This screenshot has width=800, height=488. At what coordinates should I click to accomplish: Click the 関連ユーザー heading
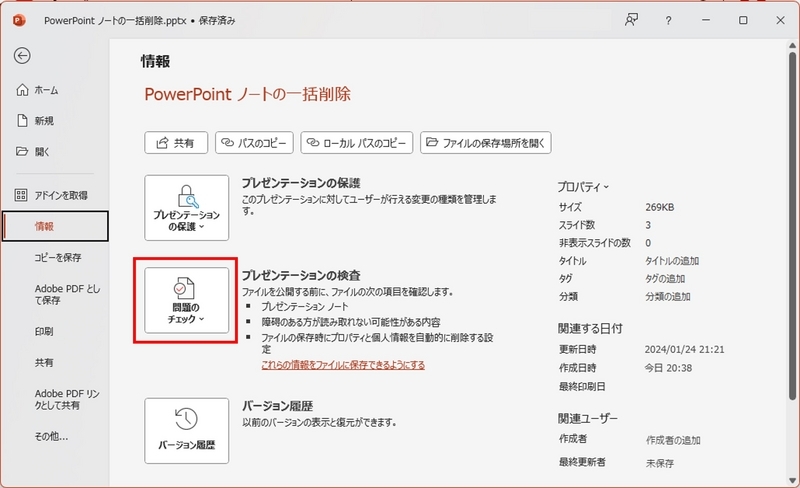[587, 419]
